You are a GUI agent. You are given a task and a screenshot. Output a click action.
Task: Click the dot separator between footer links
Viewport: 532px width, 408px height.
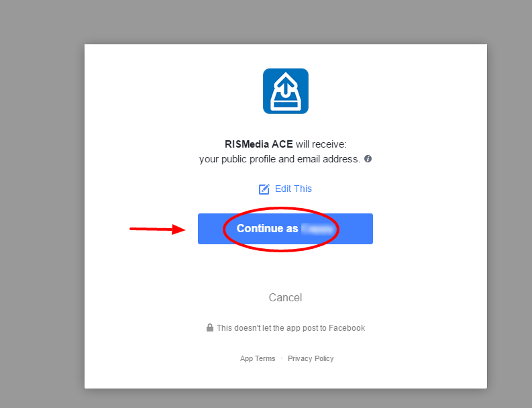point(282,358)
